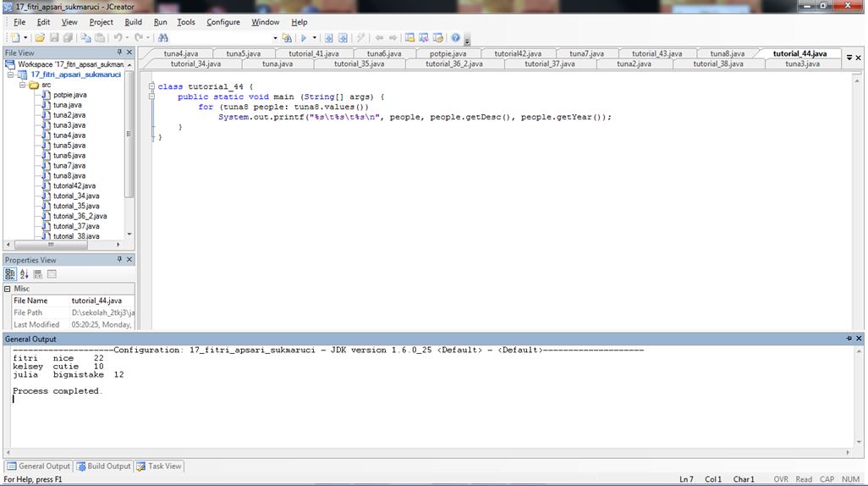Open the Redo history dropdown arrow
Image resolution: width=868 pixels, height=486 pixels.
click(148, 38)
